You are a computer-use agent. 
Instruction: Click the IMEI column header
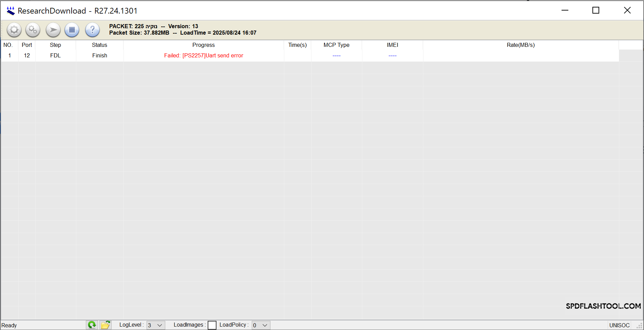[393, 45]
